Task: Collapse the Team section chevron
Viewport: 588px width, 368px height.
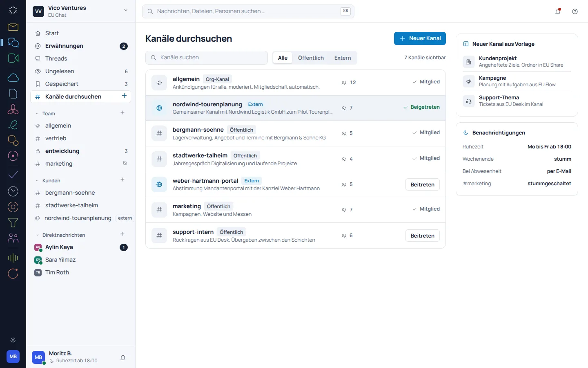Action: (x=37, y=114)
